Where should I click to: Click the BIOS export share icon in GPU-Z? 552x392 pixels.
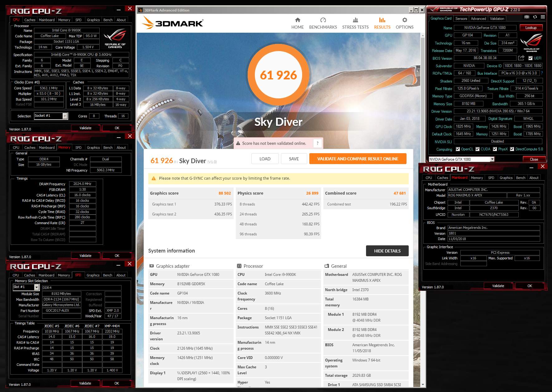[521, 58]
